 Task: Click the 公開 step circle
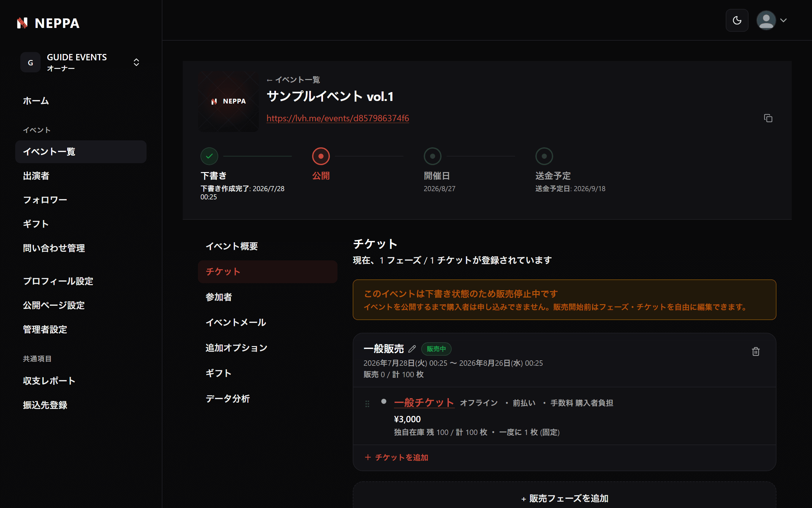coord(321,156)
